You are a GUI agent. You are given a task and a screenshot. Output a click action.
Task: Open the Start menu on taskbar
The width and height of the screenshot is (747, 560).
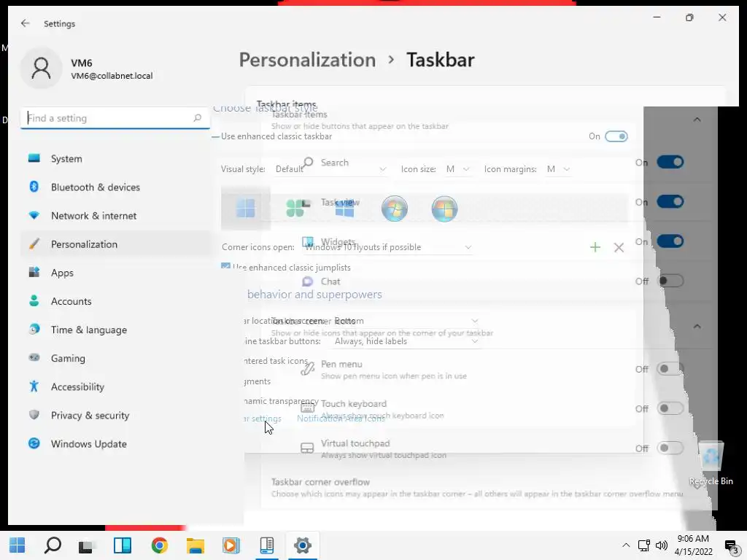pos(18,545)
